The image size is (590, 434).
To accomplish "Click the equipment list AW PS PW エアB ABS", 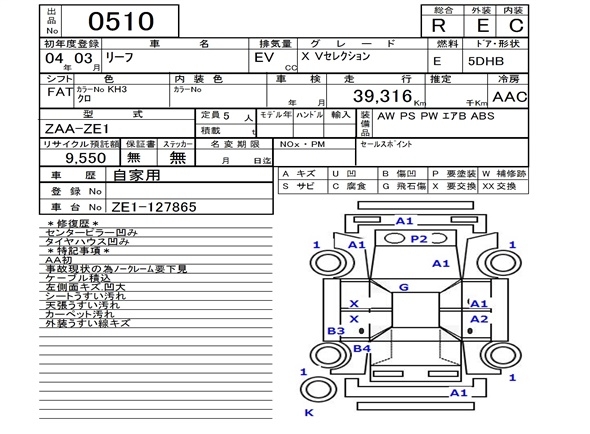I will [436, 116].
